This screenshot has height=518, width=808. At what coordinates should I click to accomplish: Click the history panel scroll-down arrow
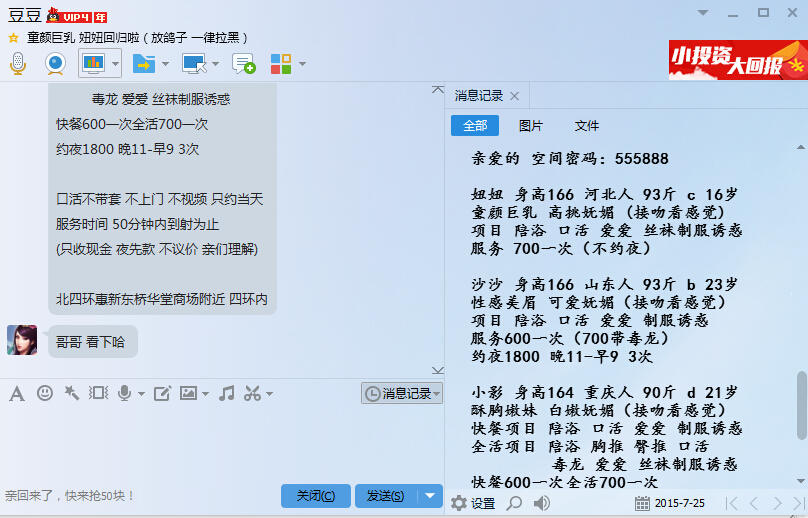click(x=801, y=481)
